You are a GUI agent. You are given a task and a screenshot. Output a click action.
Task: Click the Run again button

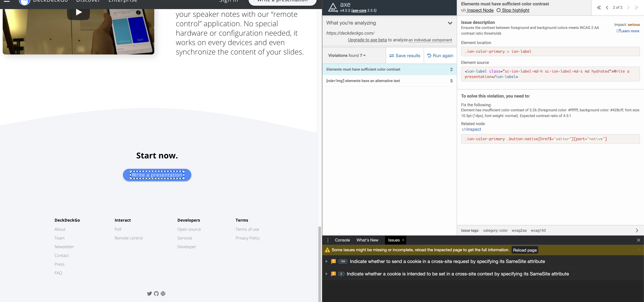point(440,56)
